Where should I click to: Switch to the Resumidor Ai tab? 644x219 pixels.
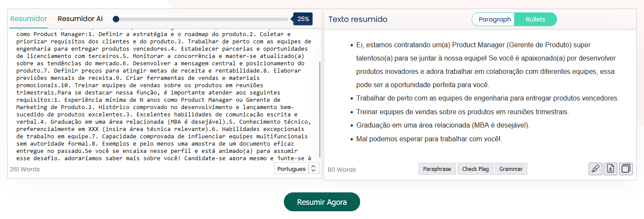pos(80,19)
